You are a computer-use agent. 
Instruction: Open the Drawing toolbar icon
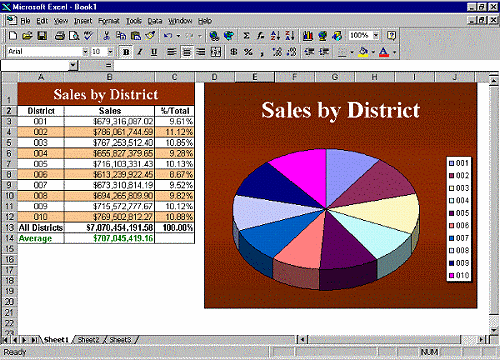(337, 36)
